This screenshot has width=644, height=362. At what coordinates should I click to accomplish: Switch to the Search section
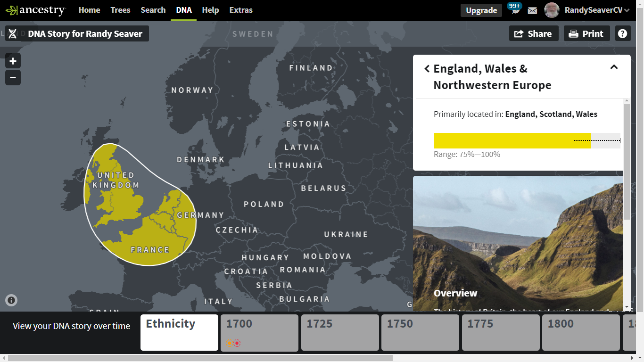pyautogui.click(x=153, y=9)
